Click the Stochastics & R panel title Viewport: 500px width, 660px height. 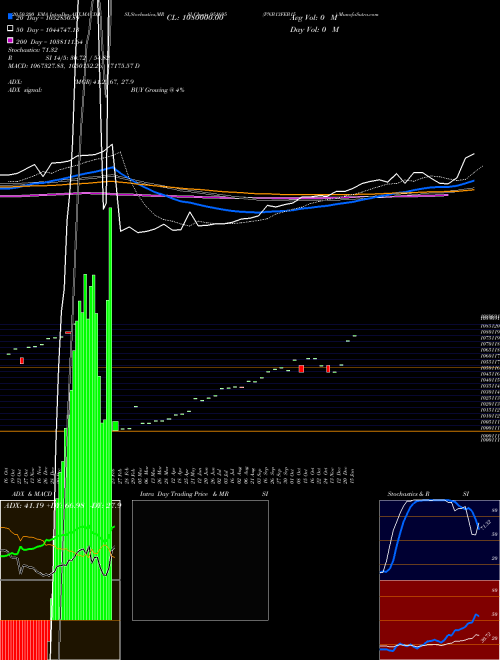click(x=408, y=494)
